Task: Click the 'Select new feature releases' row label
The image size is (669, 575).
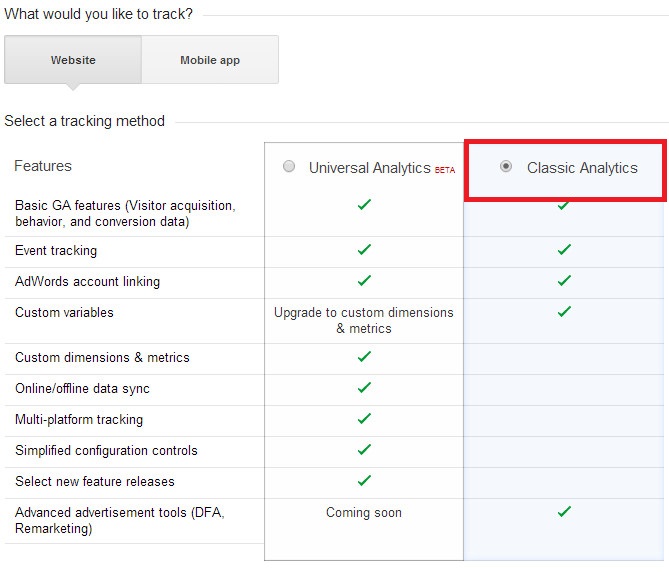Action: coord(95,481)
